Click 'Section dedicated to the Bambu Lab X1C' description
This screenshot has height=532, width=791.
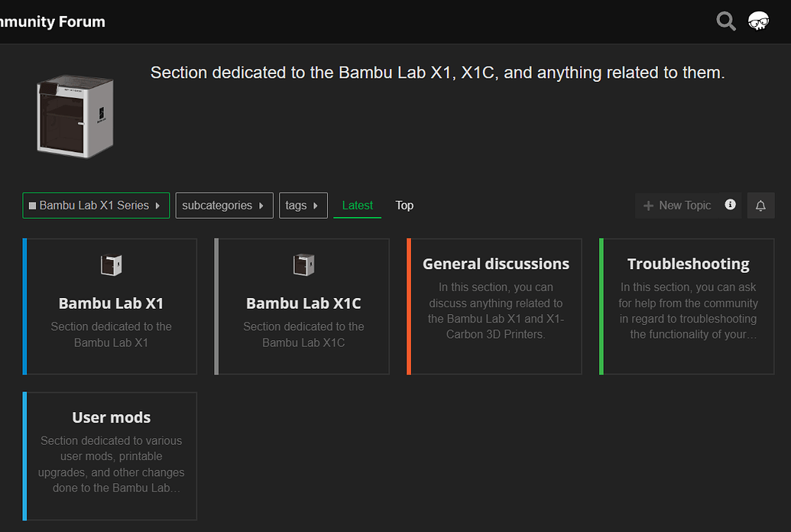tap(303, 335)
